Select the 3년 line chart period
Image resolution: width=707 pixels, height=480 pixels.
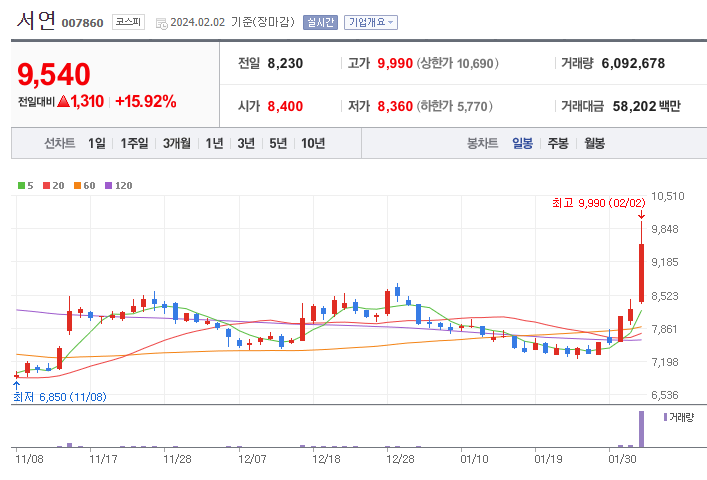click(x=246, y=143)
